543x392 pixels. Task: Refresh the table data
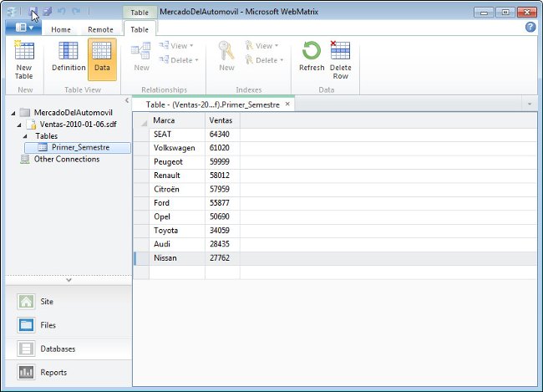312,57
